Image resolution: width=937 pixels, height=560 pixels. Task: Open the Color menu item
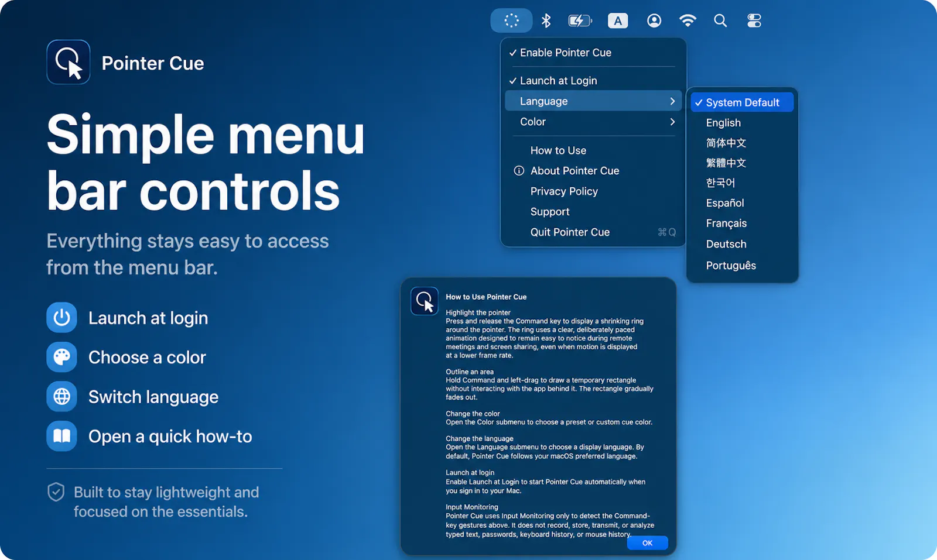pyautogui.click(x=593, y=122)
